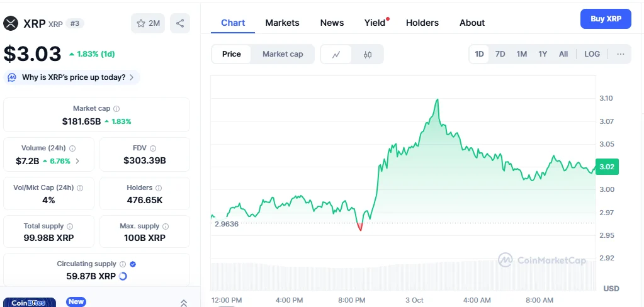The width and height of the screenshot is (644, 307).
Task: Select the 7D time range
Action: click(500, 54)
